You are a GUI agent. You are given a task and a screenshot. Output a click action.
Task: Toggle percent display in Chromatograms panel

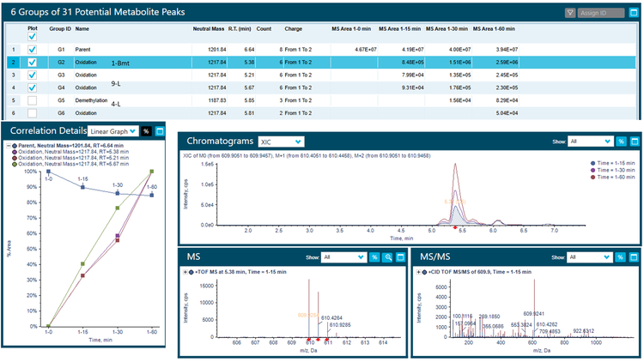point(620,142)
